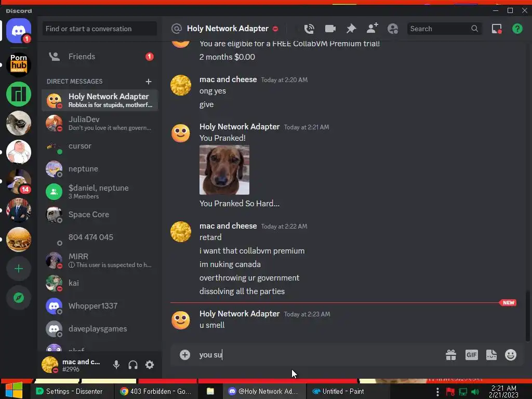The width and height of the screenshot is (532, 399).
Task: Click Find or start a conversation box
Action: (x=99, y=29)
